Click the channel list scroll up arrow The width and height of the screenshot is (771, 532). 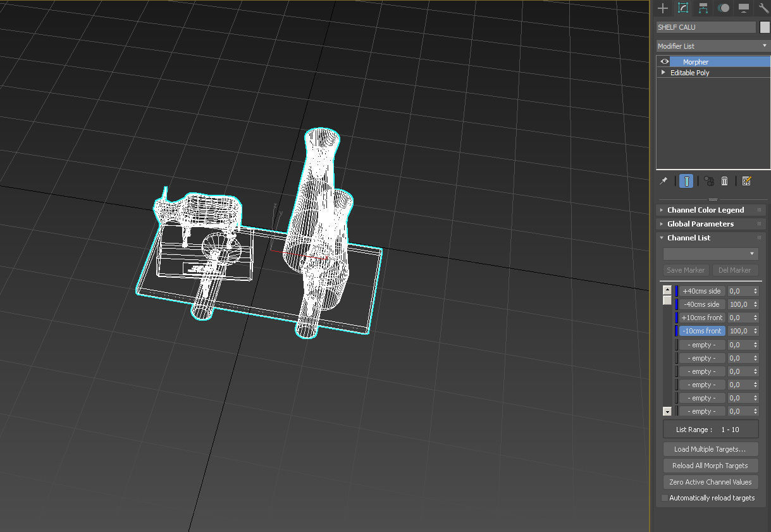(667, 290)
